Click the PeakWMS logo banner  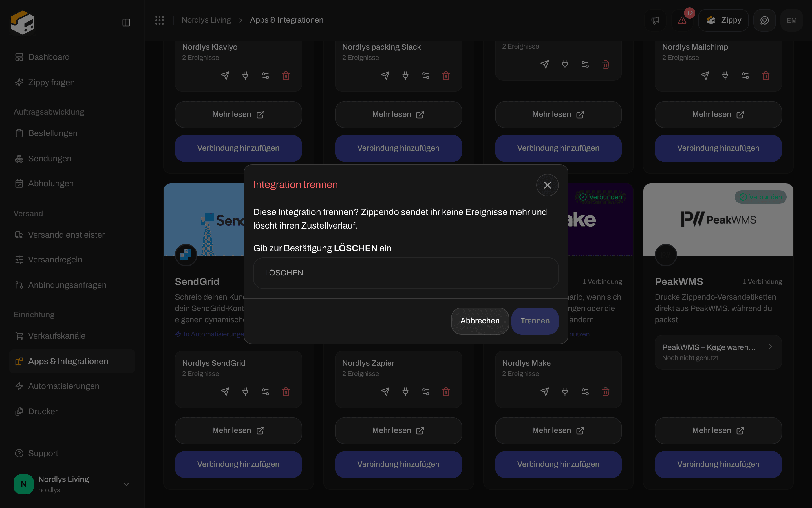click(x=718, y=219)
